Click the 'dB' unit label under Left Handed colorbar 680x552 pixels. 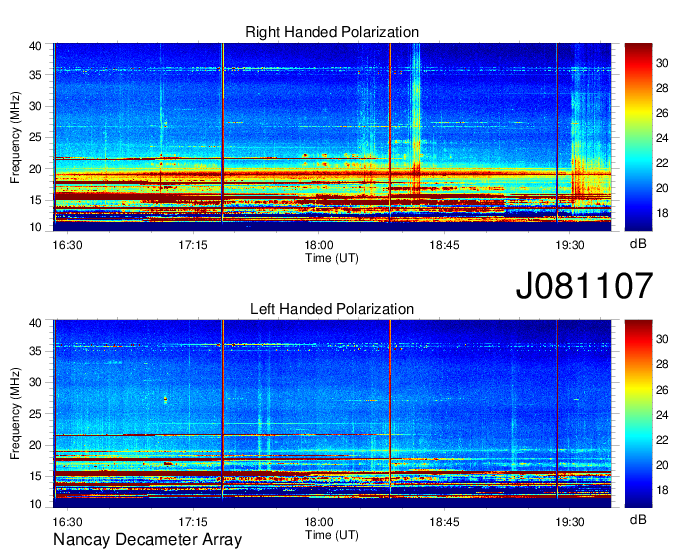coord(638,520)
